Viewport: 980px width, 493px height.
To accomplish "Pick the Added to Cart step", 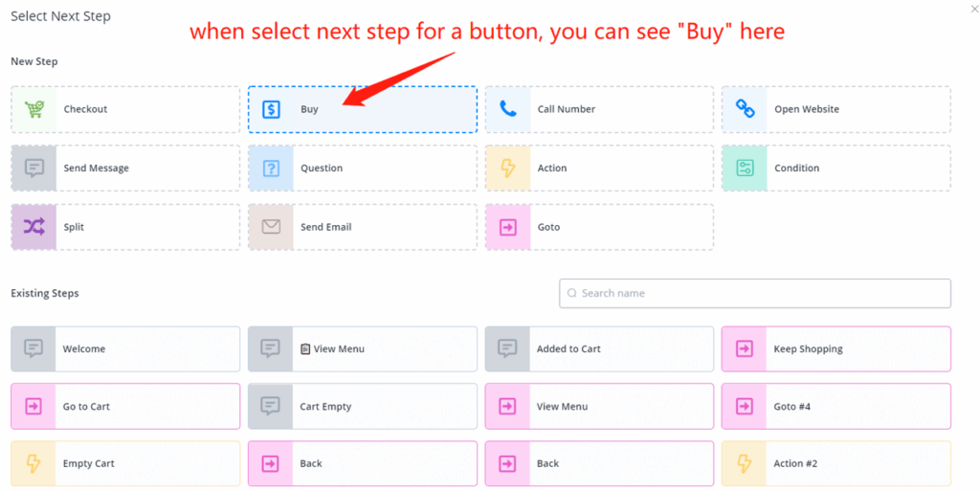I will pos(599,349).
